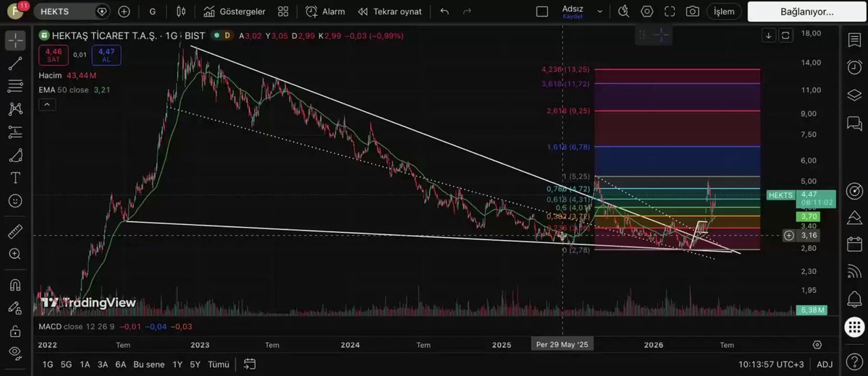Open the chat messages panel

coord(854,123)
